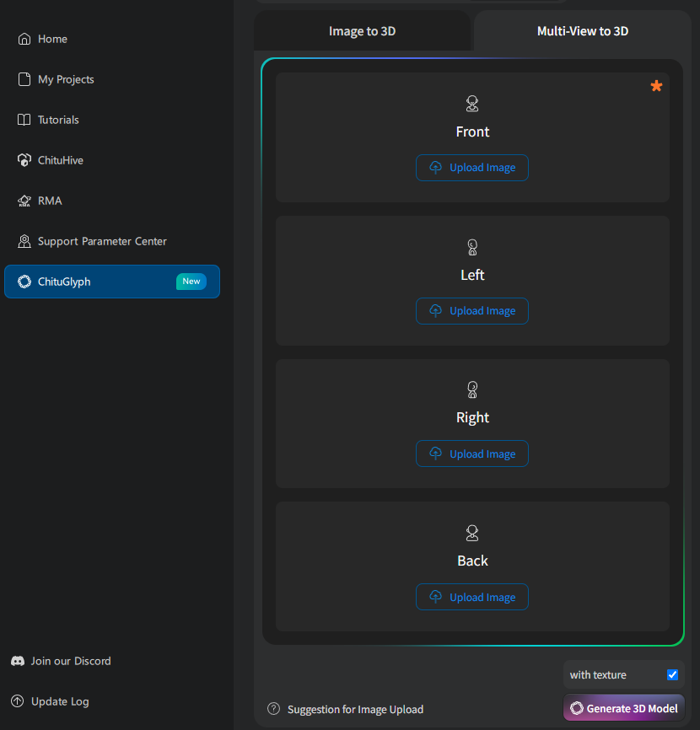Click the Left view head icon
Image resolution: width=700 pixels, height=730 pixels.
(x=472, y=247)
